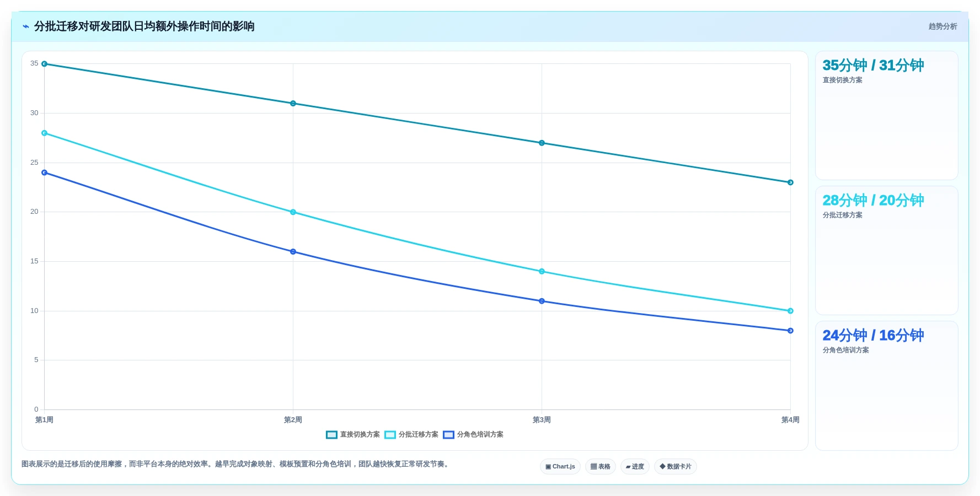Screen dimensions: 980x496
Task: Click the y-axis value 10
Action: pos(34,311)
